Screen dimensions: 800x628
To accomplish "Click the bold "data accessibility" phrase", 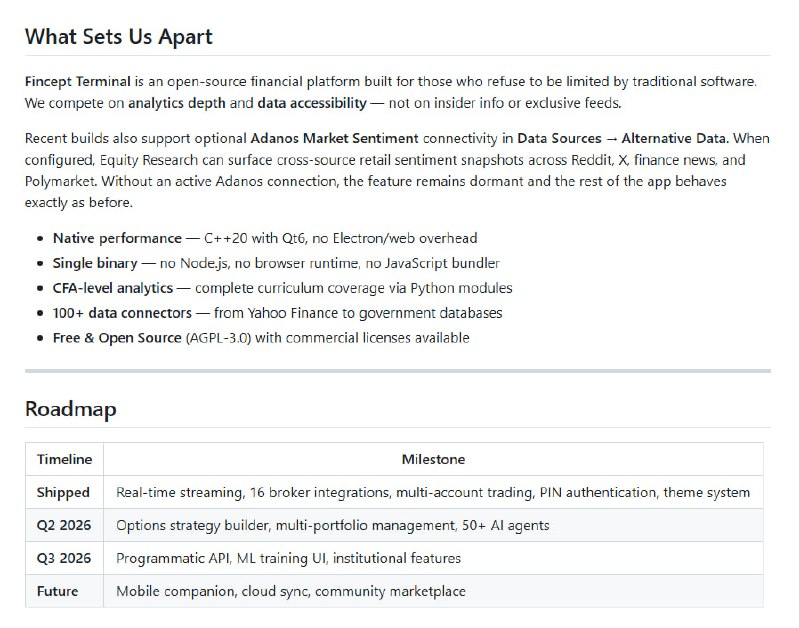I will 312,103.
